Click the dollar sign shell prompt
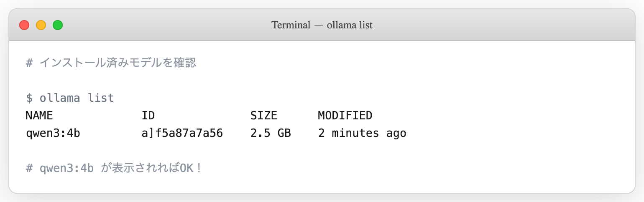The height and width of the screenshot is (202, 644). click(x=29, y=98)
